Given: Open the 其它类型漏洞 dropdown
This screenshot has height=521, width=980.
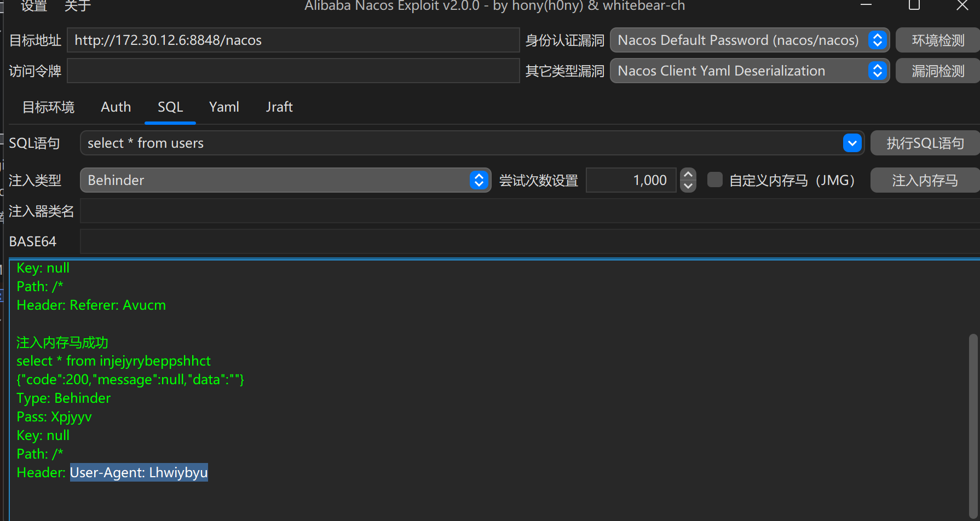Looking at the screenshot, I should click(750, 71).
